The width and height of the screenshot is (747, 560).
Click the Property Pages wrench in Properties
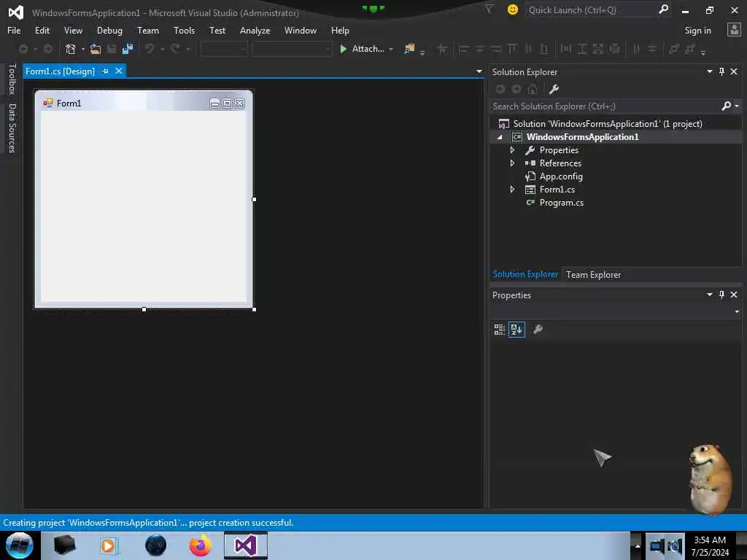click(x=538, y=329)
